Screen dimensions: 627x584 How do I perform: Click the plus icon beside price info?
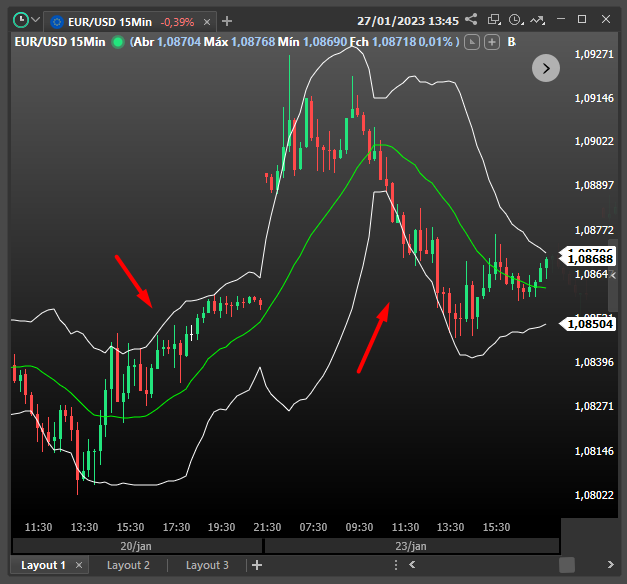(x=492, y=41)
